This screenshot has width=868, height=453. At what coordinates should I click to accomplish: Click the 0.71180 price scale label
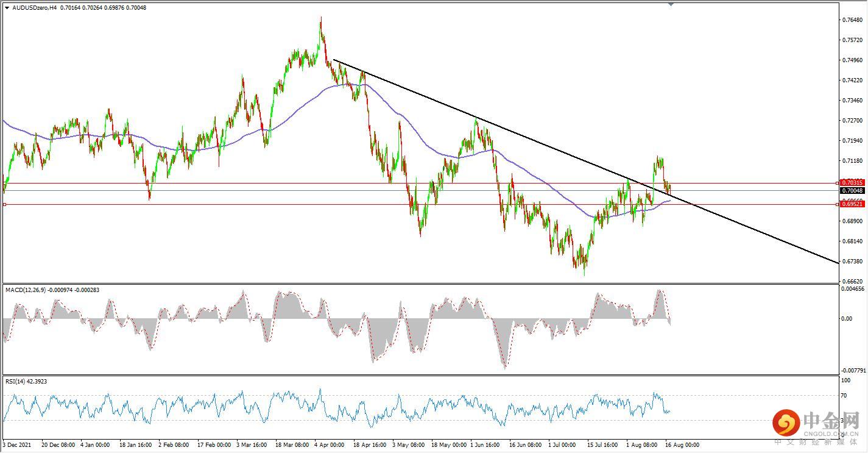tap(852, 160)
